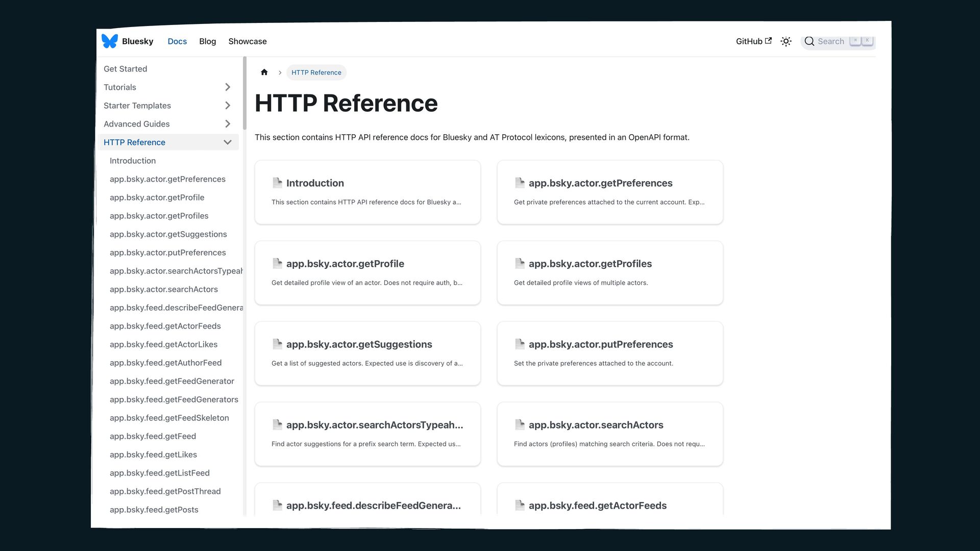The height and width of the screenshot is (551, 980).
Task: Click the search magnifier icon
Action: pos(809,41)
